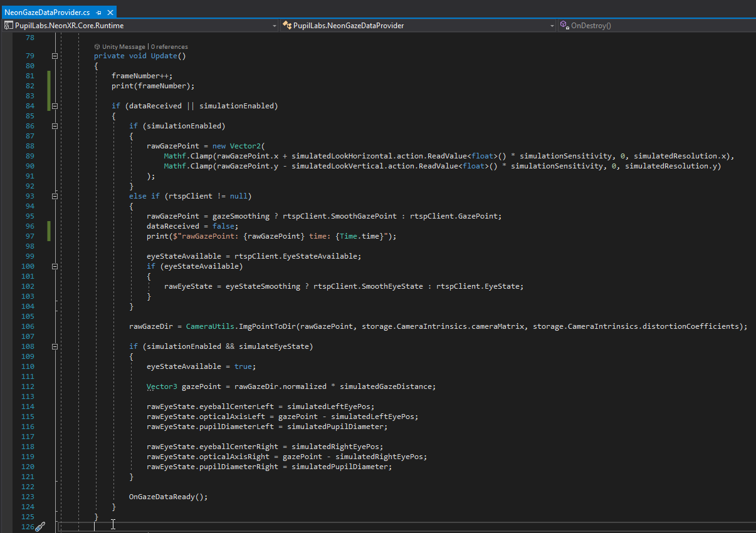Click line number 123 in the gutter
The height and width of the screenshot is (533, 756).
pyautogui.click(x=27, y=497)
